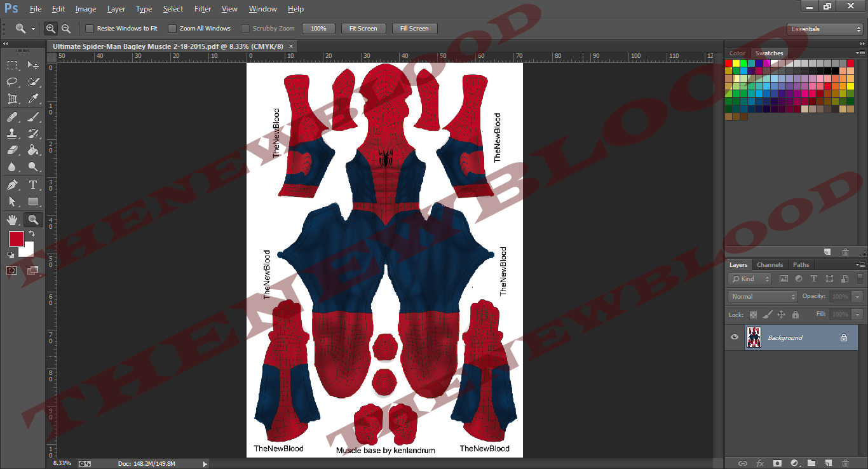
Task: Change the screen mode
Action: (x=33, y=270)
